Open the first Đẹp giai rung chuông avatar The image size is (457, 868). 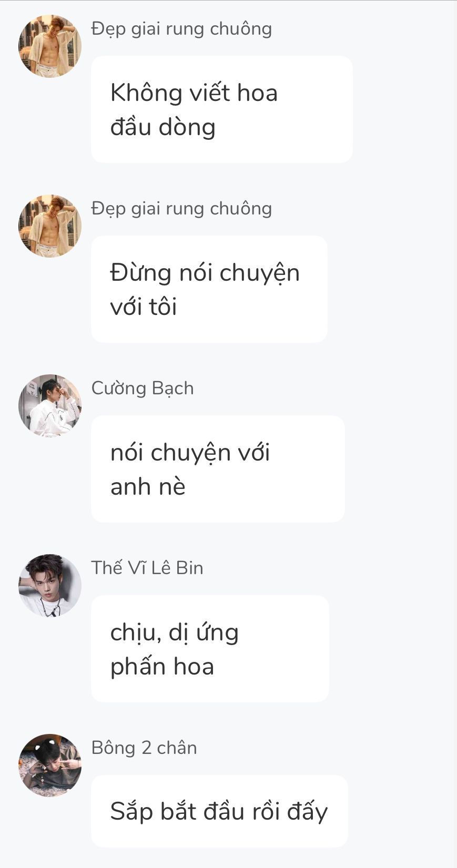click(x=50, y=46)
